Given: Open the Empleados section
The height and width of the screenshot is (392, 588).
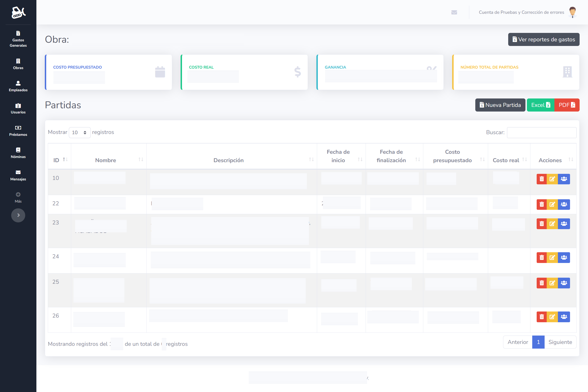Looking at the screenshot, I should (x=18, y=86).
